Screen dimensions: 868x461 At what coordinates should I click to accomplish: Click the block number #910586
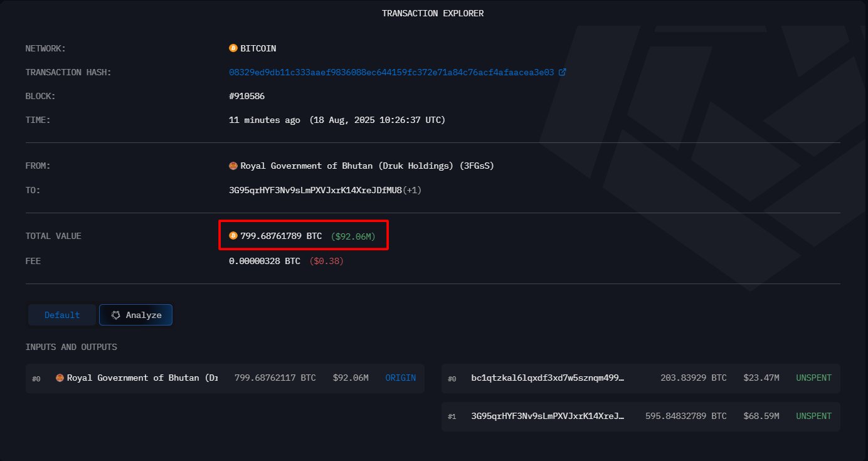(x=248, y=95)
